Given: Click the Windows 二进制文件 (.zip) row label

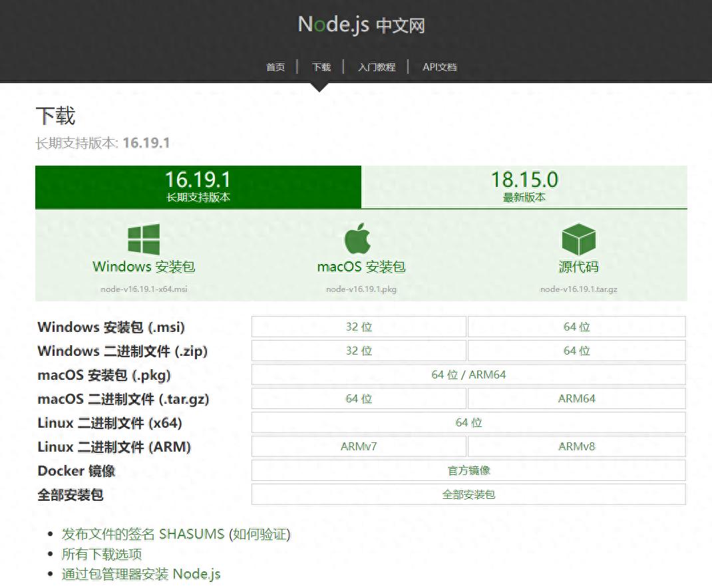Looking at the screenshot, I should pyautogui.click(x=122, y=351).
